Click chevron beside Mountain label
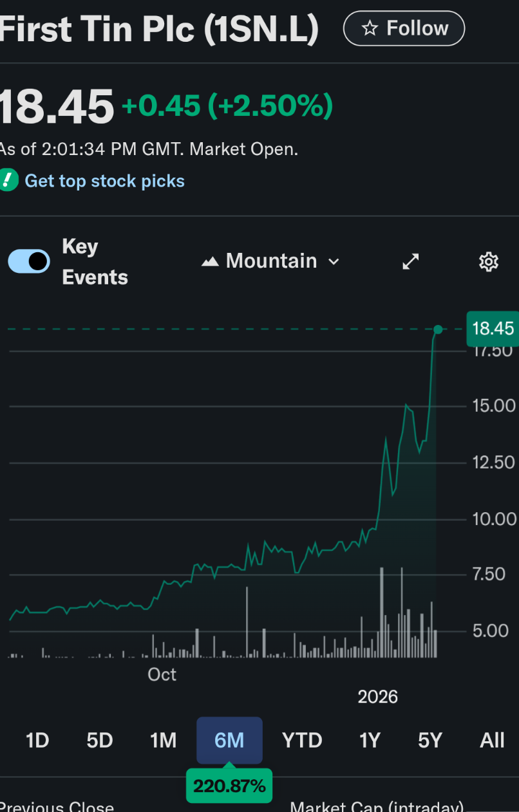 (x=334, y=261)
